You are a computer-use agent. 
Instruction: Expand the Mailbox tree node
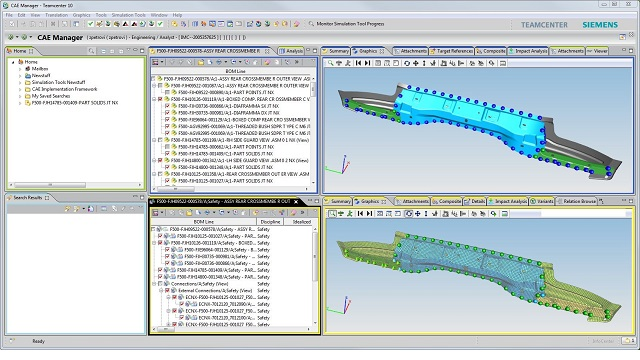20,69
